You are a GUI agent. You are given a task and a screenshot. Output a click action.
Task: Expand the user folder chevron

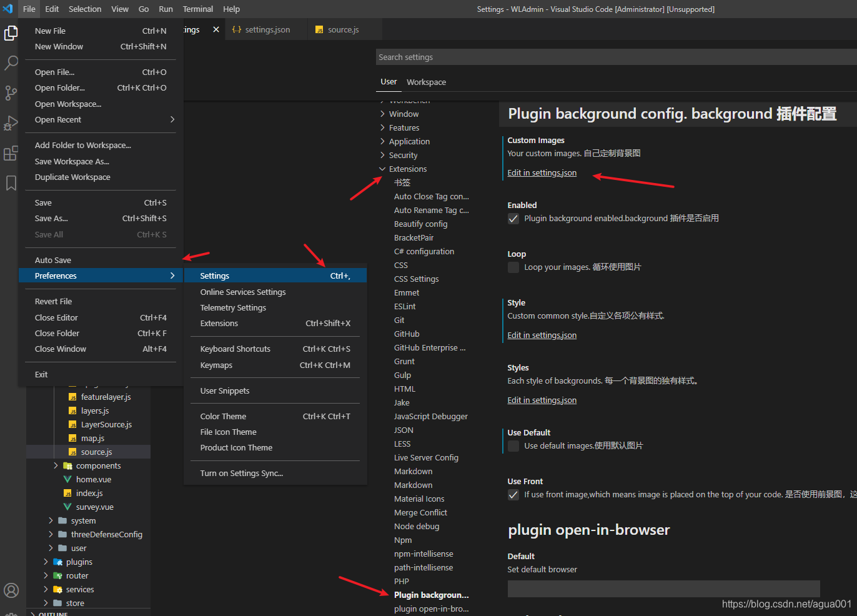tap(51, 549)
